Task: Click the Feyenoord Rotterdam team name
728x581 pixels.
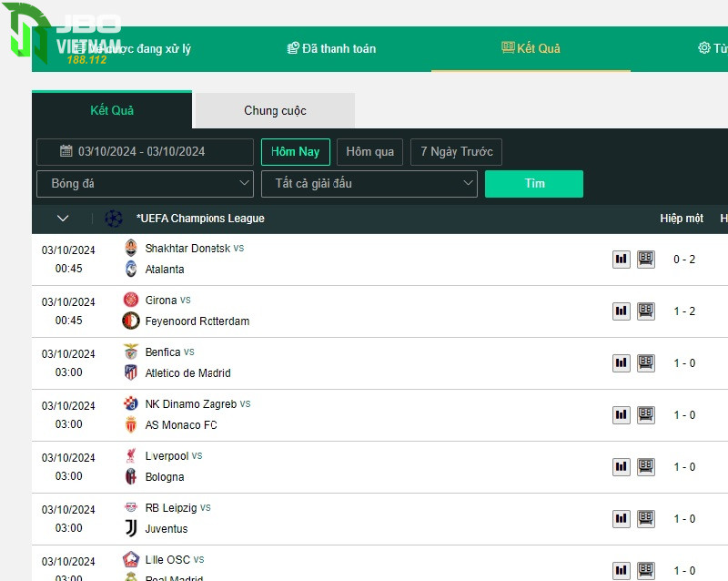Action: (197, 321)
